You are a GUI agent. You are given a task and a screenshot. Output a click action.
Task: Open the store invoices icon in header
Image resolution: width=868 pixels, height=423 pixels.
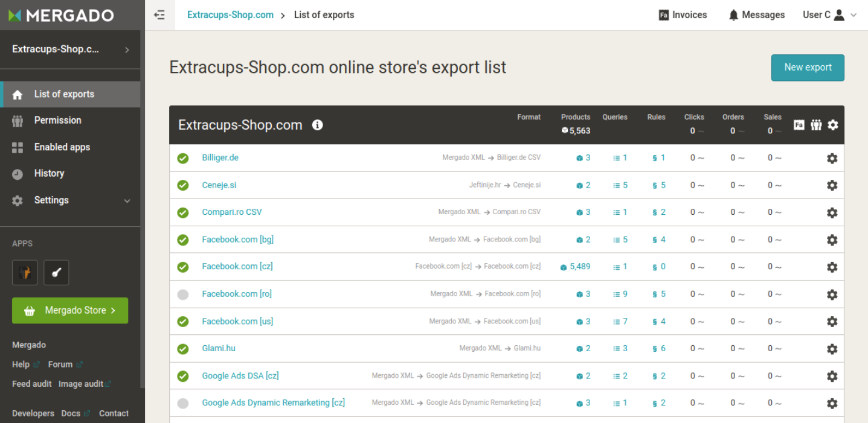799,125
